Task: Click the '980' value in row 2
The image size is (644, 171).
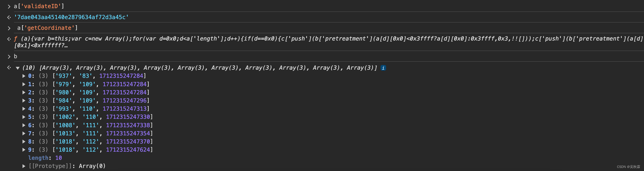Action: point(63,92)
